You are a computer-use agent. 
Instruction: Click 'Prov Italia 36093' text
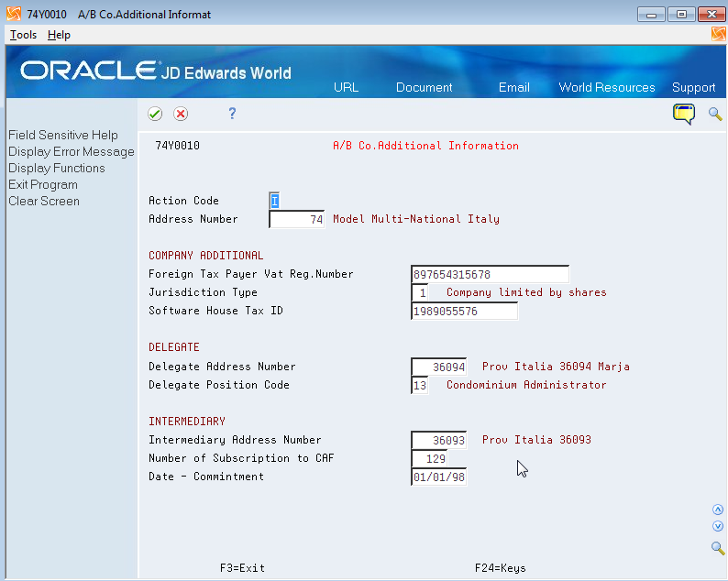(x=536, y=440)
